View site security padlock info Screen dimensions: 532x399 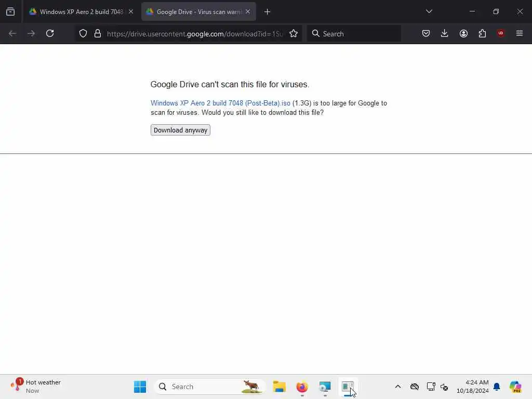click(x=98, y=34)
